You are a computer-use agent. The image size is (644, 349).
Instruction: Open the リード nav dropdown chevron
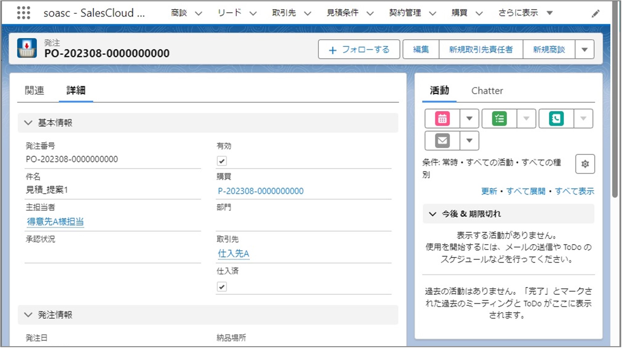tap(253, 13)
